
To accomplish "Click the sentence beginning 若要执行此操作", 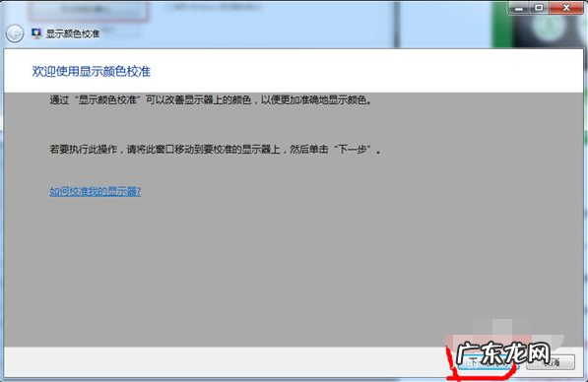I will click(x=215, y=150).
